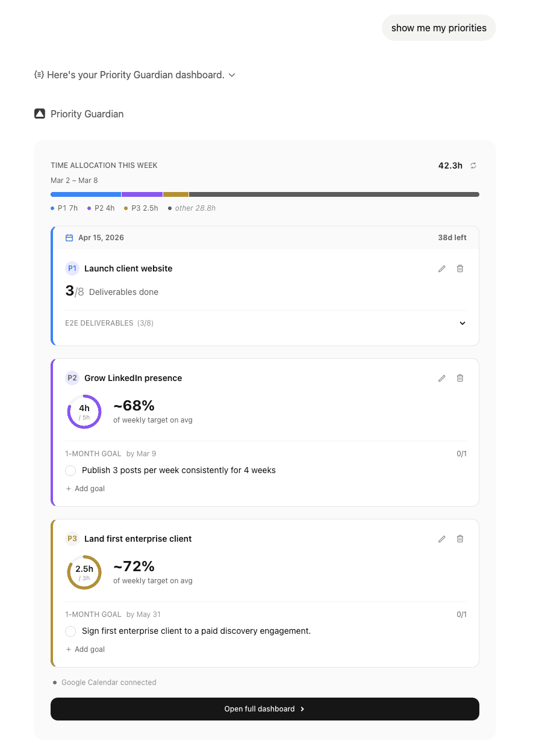Edit the Launch client website priority

442,268
